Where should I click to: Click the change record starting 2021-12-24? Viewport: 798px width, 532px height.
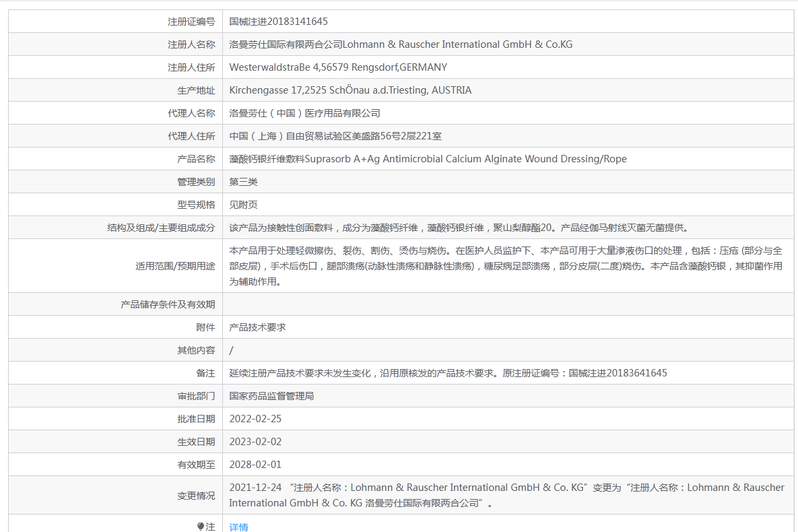506,496
